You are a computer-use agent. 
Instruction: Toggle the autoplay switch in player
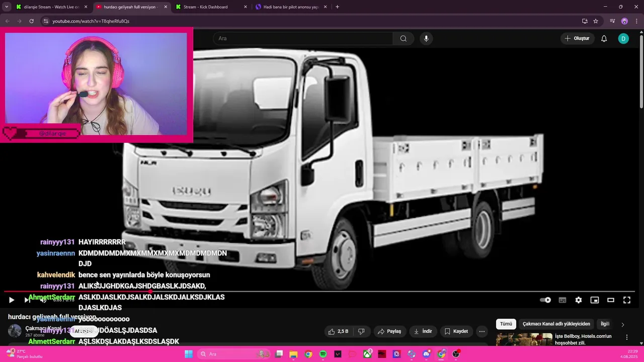[545, 300]
